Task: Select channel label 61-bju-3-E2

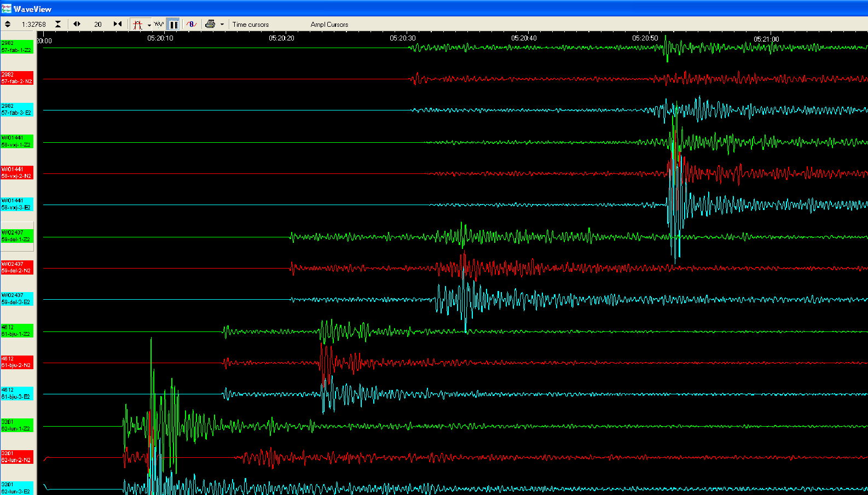Action: click(x=17, y=393)
